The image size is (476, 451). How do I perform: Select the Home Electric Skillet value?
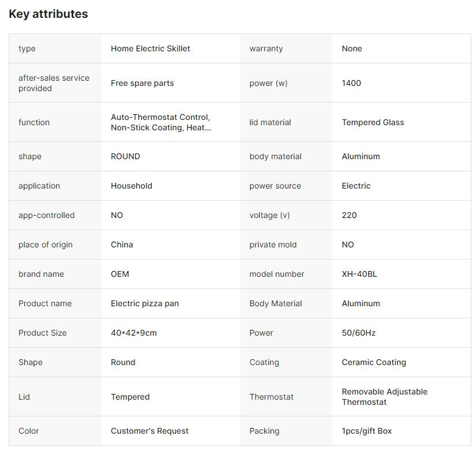[x=150, y=48]
